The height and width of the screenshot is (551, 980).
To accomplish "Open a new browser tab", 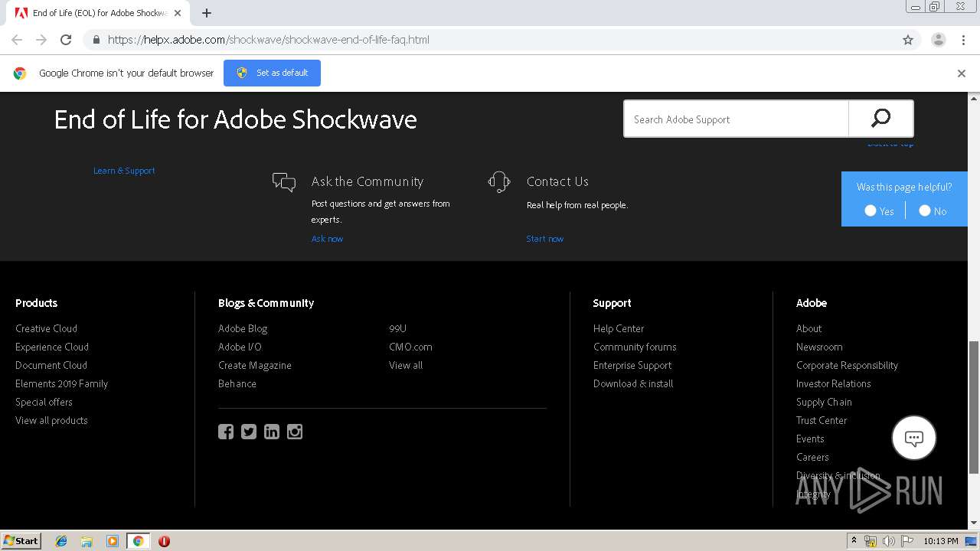I will click(207, 13).
